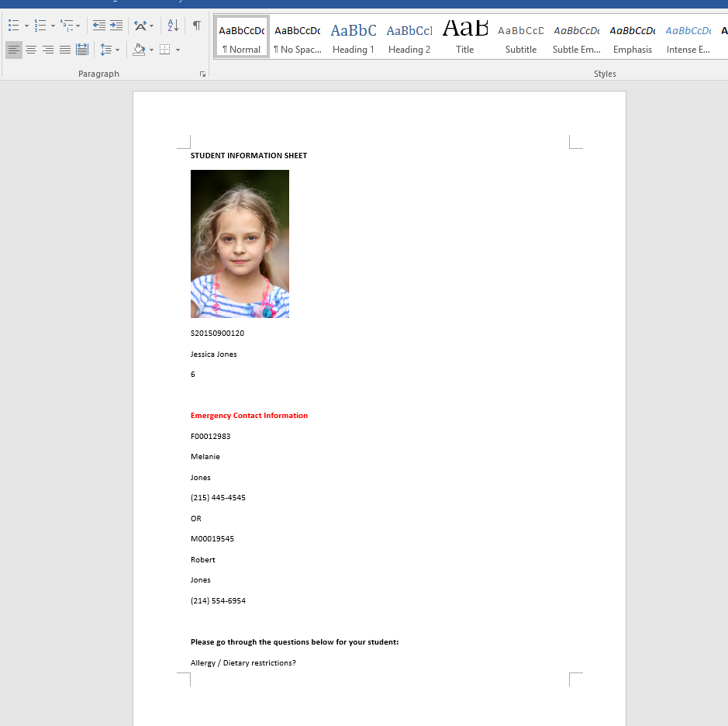Sort text alphabetically with A-Z button
The height and width of the screenshot is (726, 728).
coord(173,26)
